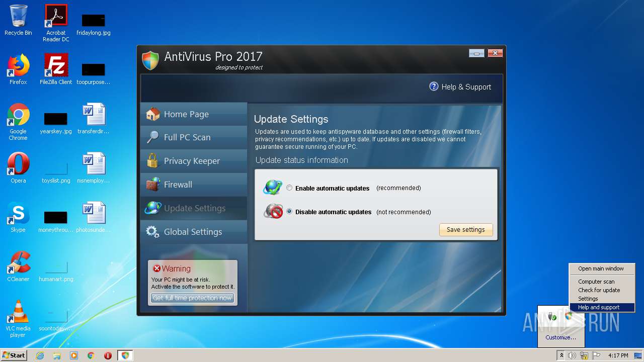Open the Privacy Keeper section

[x=194, y=161]
